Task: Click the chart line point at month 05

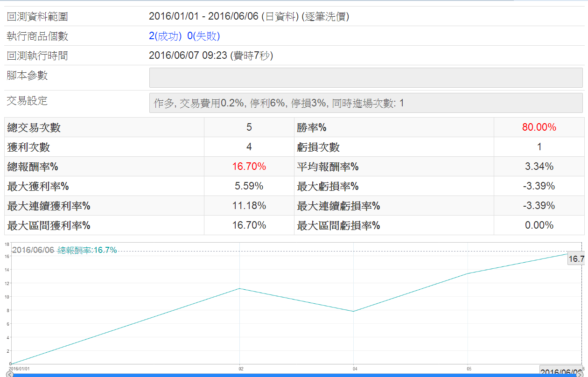Action: point(468,273)
